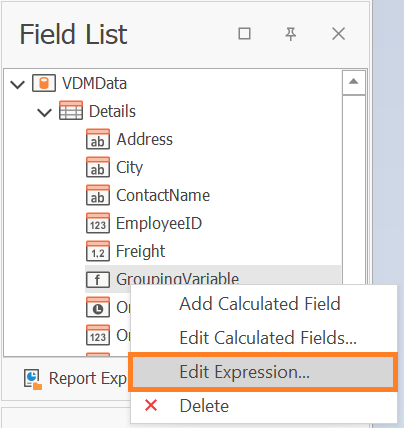Select the ContactName field

[163, 195]
